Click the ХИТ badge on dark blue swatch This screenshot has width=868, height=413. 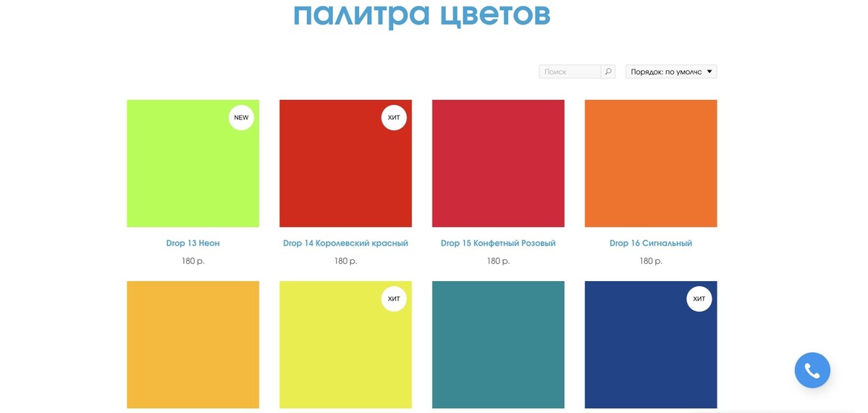point(699,299)
